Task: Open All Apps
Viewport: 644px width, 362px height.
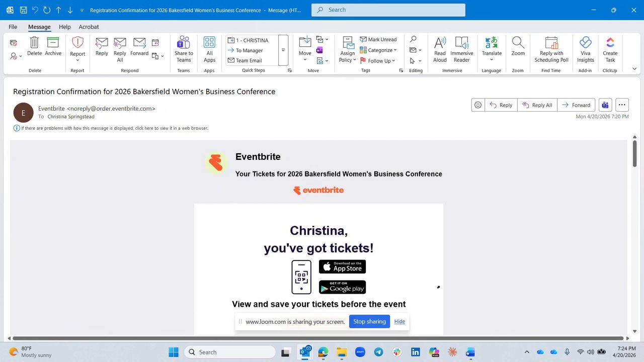Action: [x=209, y=49]
